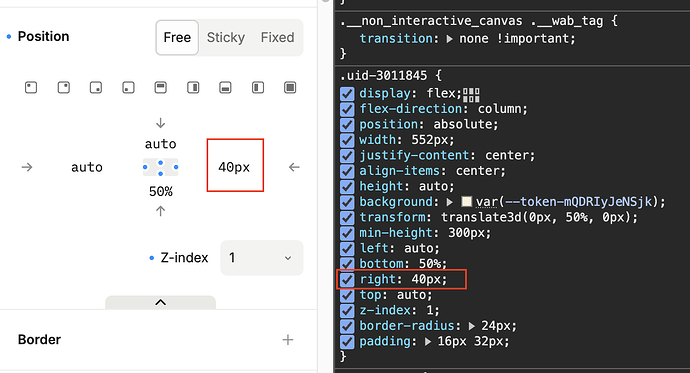The image size is (690, 373).
Task: Click the --token-mQDRIyJeNSjk variable link
Action: [x=578, y=202]
